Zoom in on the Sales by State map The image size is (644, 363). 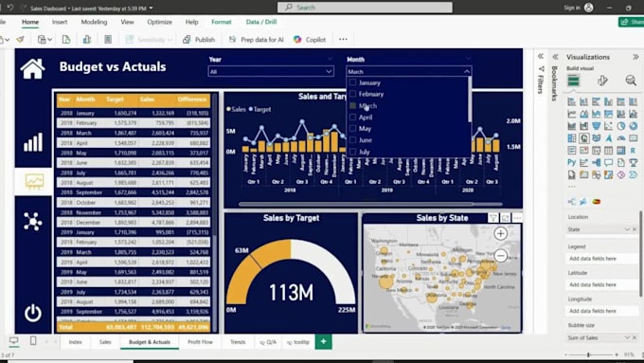pyautogui.click(x=500, y=233)
